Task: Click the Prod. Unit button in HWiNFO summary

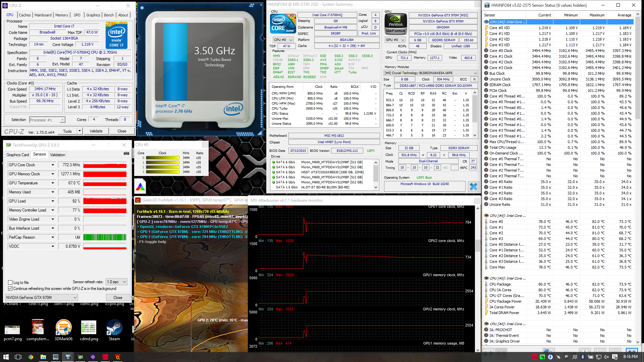Action: [369, 34]
